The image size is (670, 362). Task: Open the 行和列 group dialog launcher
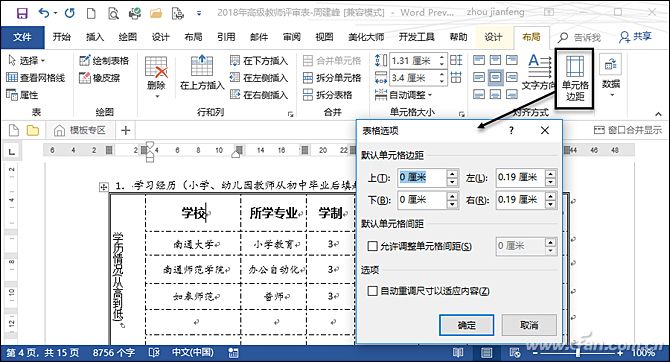pos(290,114)
